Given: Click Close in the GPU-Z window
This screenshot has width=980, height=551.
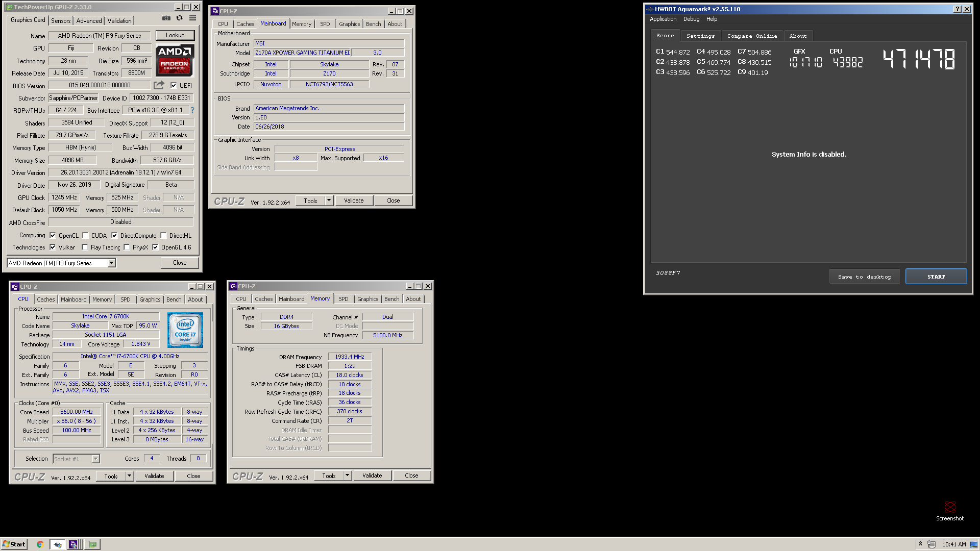Looking at the screenshot, I should click(x=180, y=263).
